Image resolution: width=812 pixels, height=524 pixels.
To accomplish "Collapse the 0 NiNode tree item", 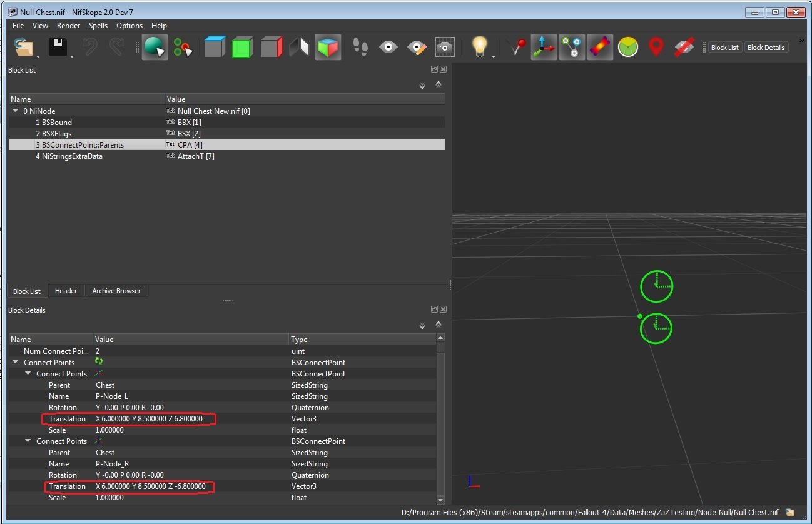I will (16, 111).
